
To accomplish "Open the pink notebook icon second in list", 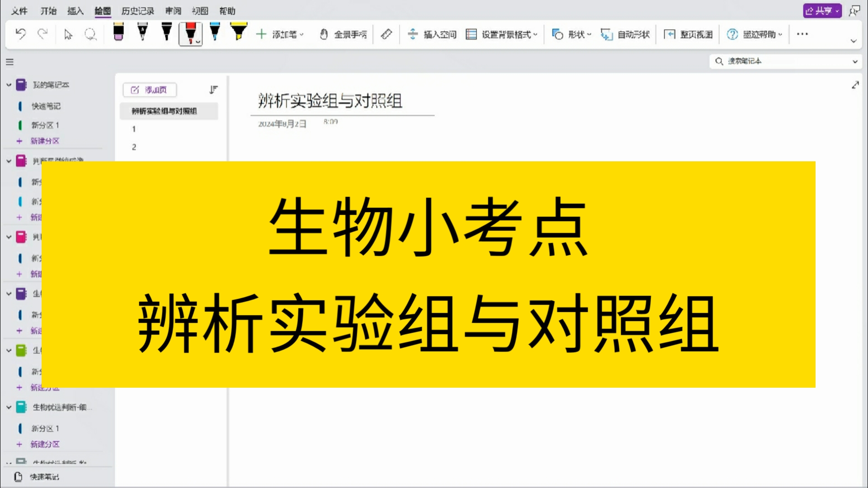I will 21,161.
